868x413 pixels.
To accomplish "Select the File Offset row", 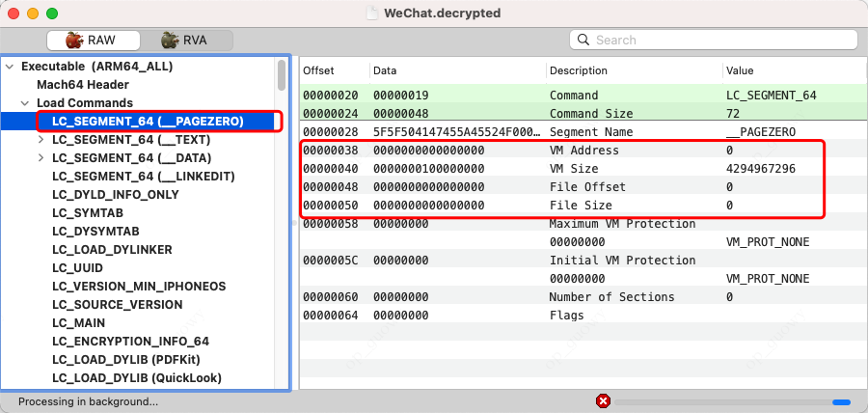I will [584, 186].
